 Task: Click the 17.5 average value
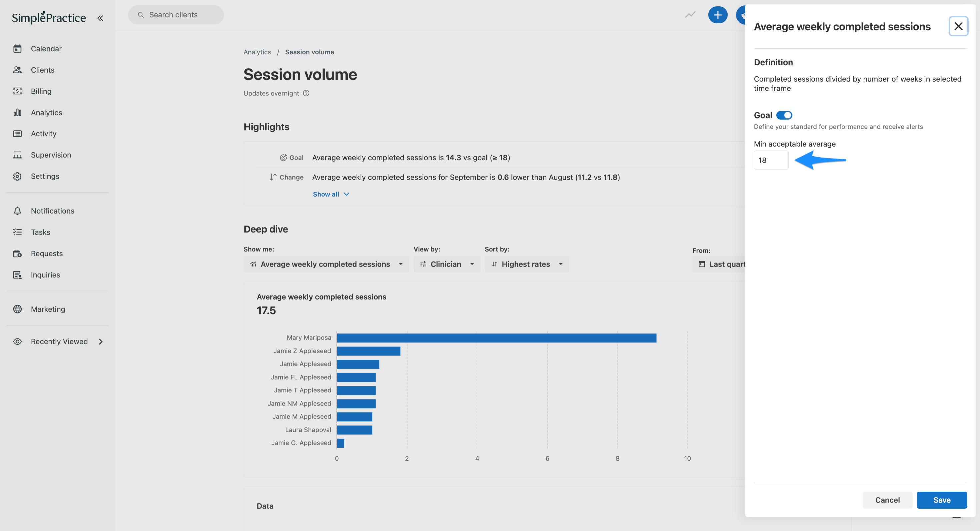click(x=266, y=310)
